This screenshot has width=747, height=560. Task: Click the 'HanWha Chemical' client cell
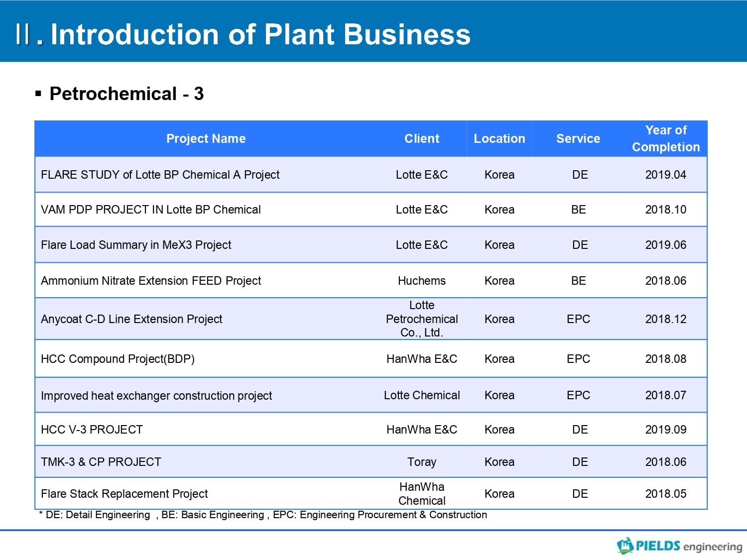422,494
